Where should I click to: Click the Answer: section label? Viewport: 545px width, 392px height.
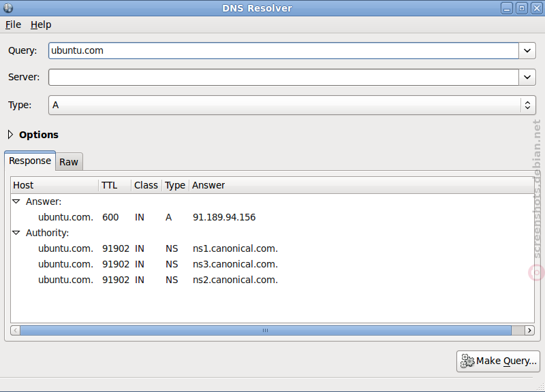click(44, 201)
